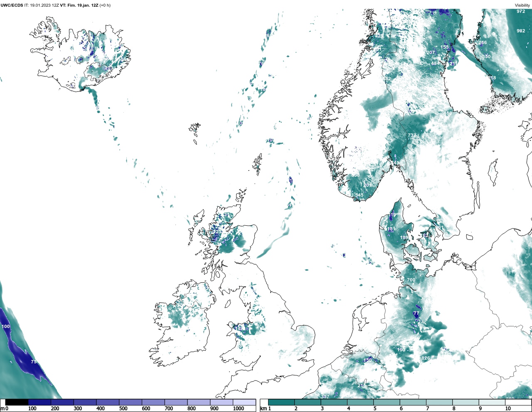Click the 'km 1' legend unit label
This screenshot has width=532, height=412.
tap(266, 409)
